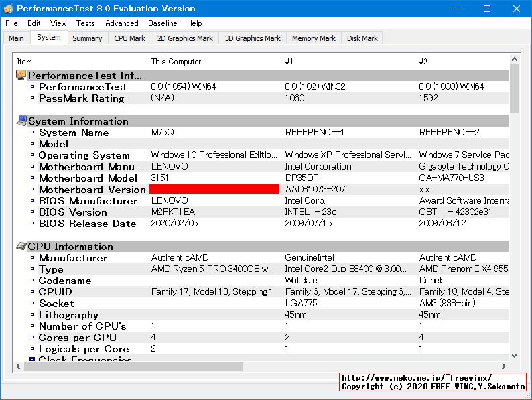The height and width of the screenshot is (400, 532).
Task: Open the File menu
Action: 11,23
